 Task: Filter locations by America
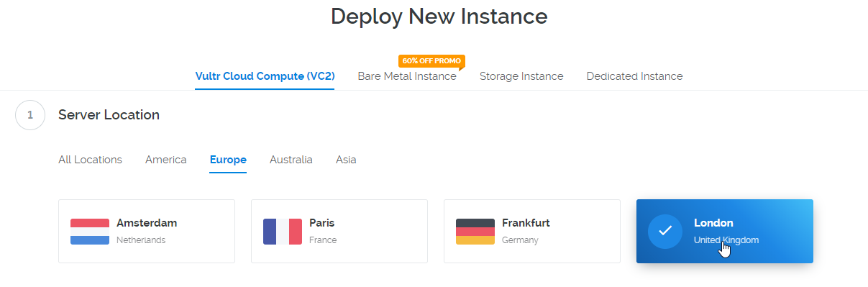(x=166, y=160)
